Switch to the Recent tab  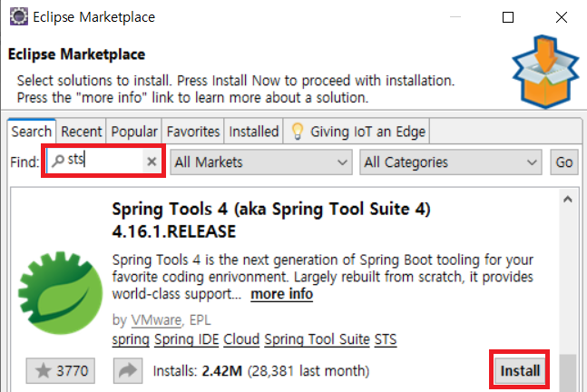(x=82, y=132)
